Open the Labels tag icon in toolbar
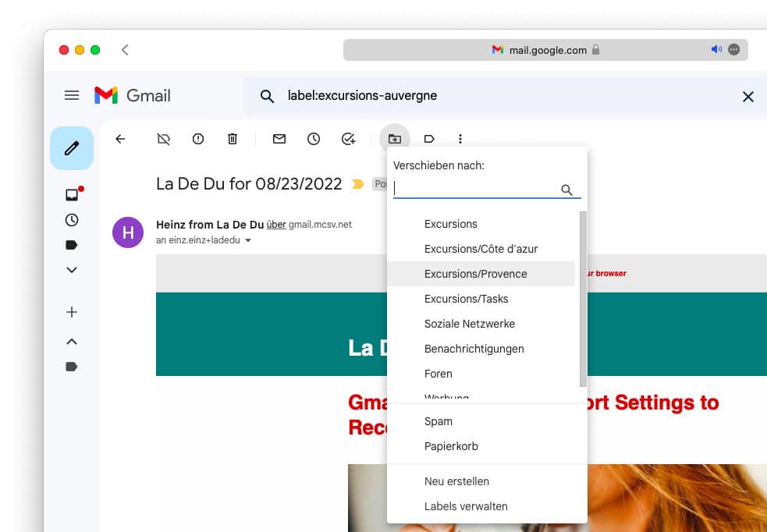Image resolution: width=767 pixels, height=532 pixels. [x=429, y=139]
